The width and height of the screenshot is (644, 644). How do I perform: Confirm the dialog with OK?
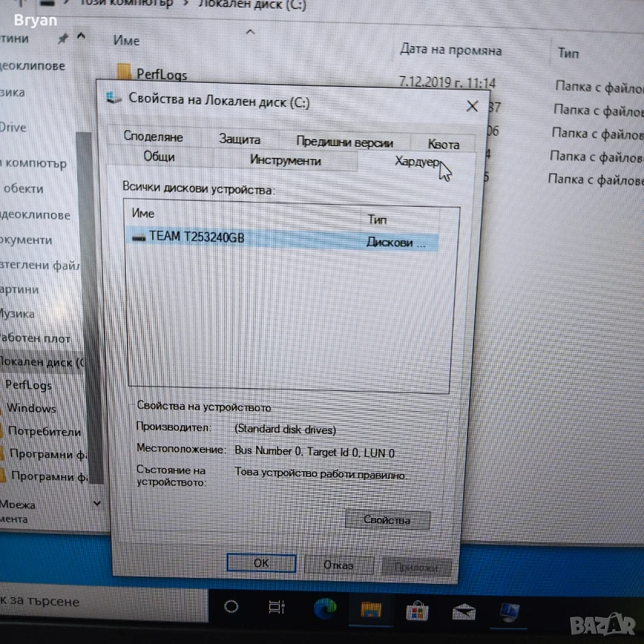click(x=261, y=563)
